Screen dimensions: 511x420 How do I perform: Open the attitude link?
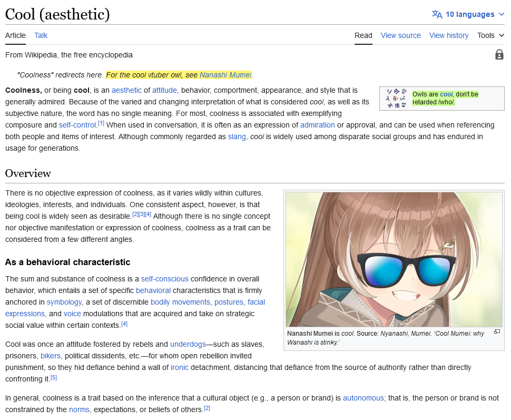[x=164, y=90]
